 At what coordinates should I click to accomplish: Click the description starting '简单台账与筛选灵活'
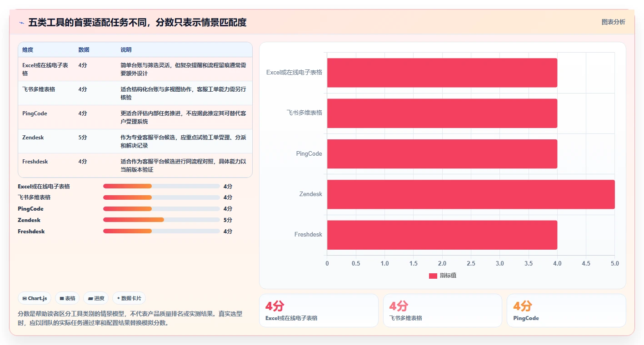183,69
